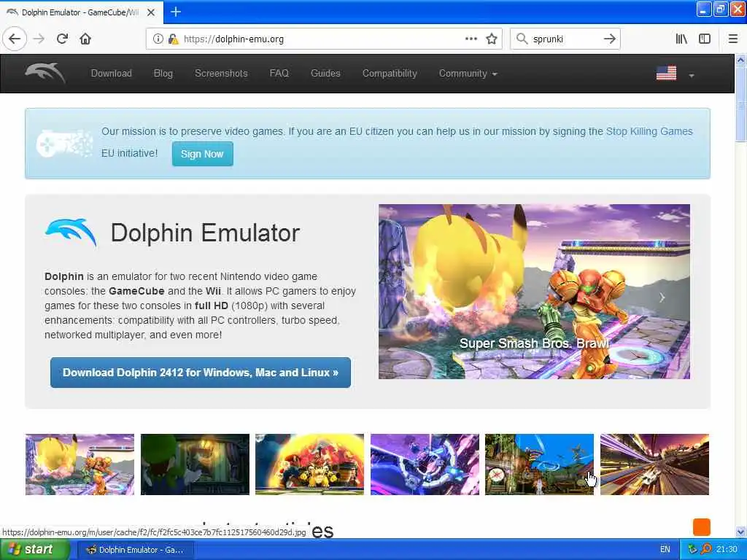Click the page scrollbar up arrow
The height and width of the screenshot is (560, 747).
coord(741,60)
